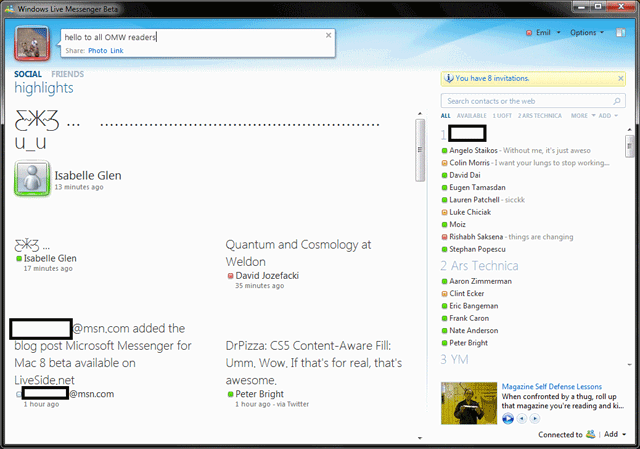The width and height of the screenshot is (640, 449).
Task: Open the ADD dropdown in contacts
Action: tap(608, 116)
